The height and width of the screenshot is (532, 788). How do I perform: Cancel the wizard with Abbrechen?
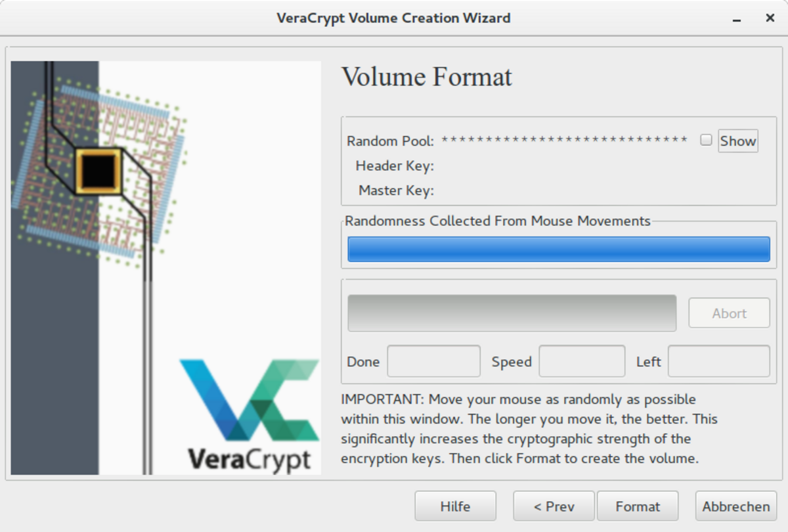click(x=735, y=506)
